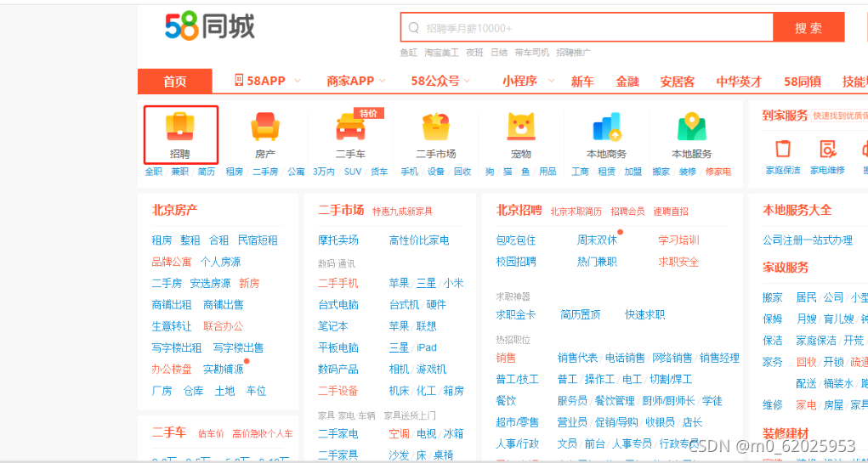Viewport: 868px width, 463px height.
Task: Click the orange 搜索 button
Action: (808, 28)
